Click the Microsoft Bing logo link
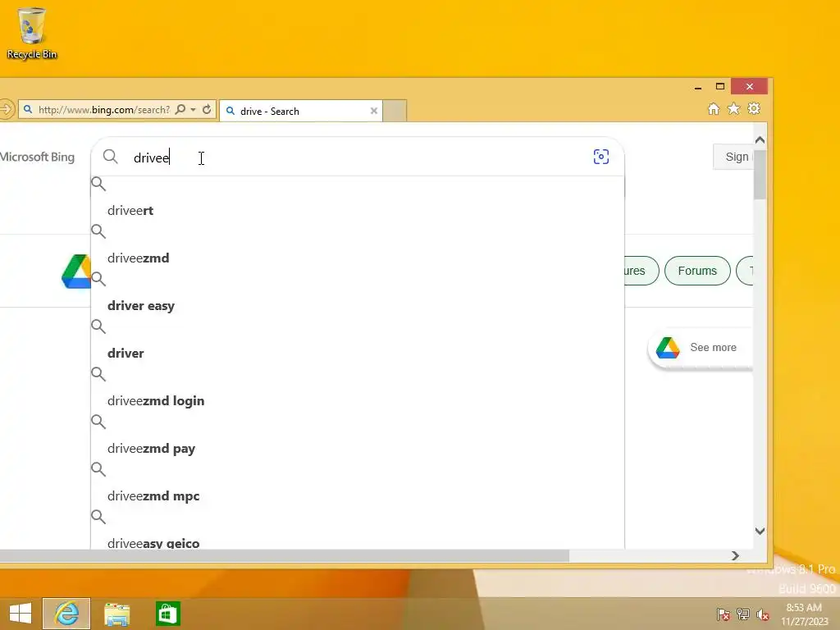840x630 pixels. point(37,157)
